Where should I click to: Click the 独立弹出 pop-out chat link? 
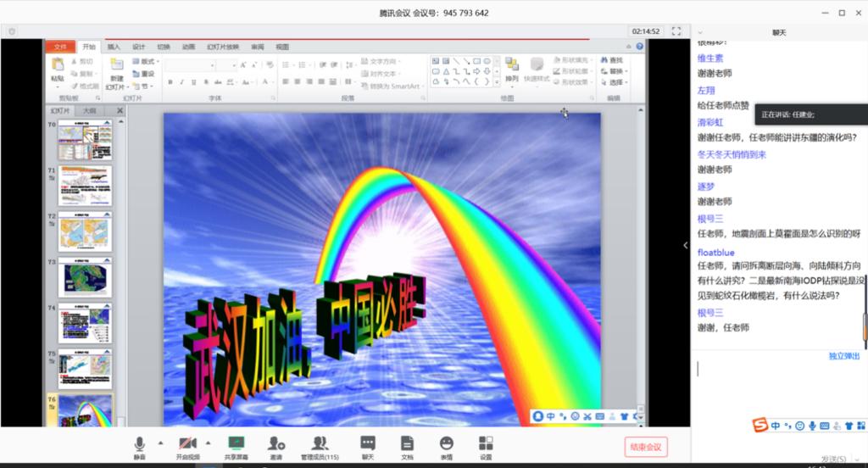pos(843,356)
